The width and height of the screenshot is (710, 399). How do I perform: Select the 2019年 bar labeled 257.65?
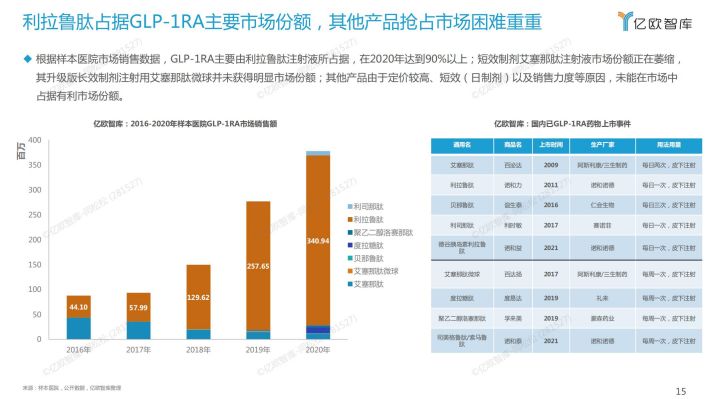click(258, 266)
